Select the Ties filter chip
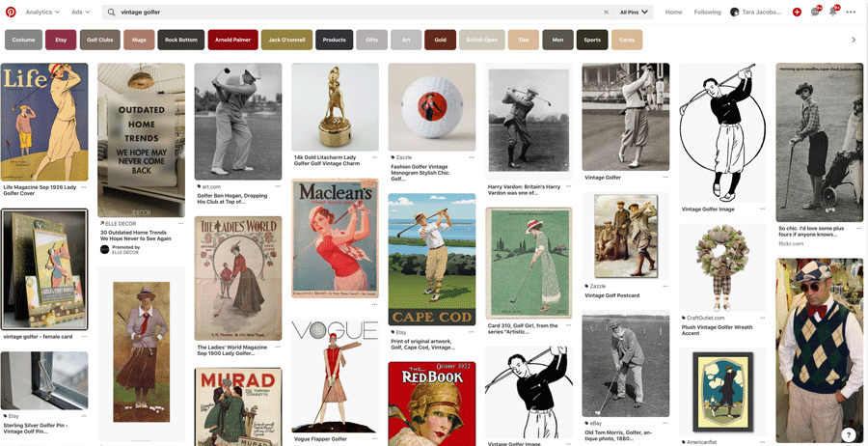This screenshot has width=868, height=446. pos(524,40)
